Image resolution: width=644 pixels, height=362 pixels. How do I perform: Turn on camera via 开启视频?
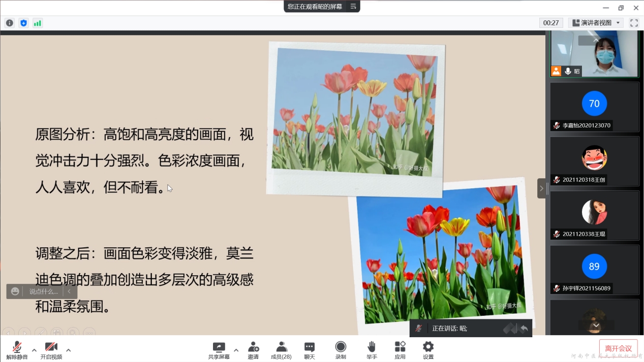pyautogui.click(x=51, y=349)
